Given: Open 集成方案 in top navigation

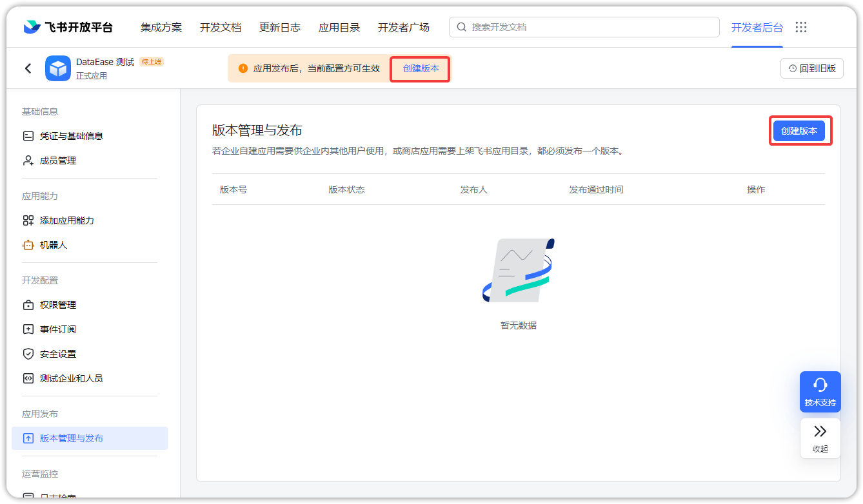Looking at the screenshot, I should tap(161, 27).
